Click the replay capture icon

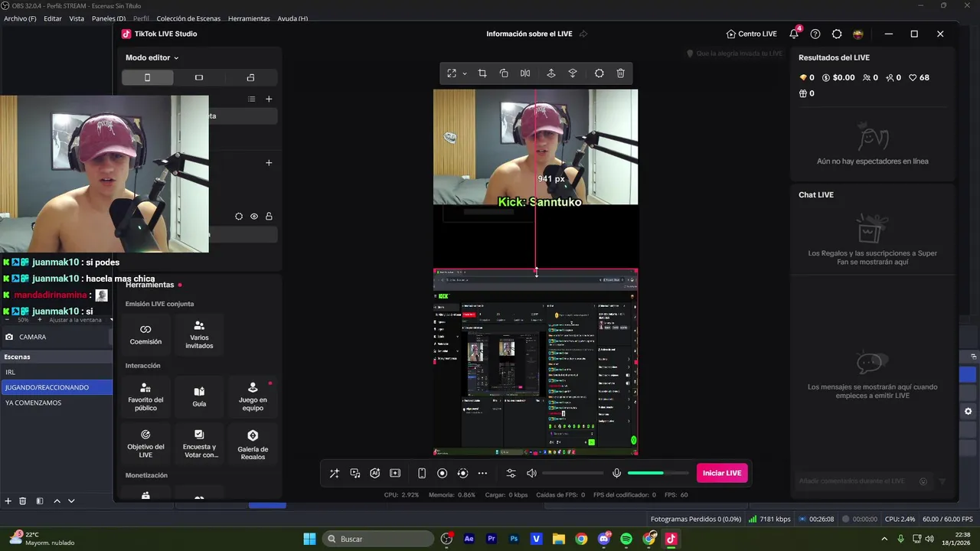click(x=462, y=473)
